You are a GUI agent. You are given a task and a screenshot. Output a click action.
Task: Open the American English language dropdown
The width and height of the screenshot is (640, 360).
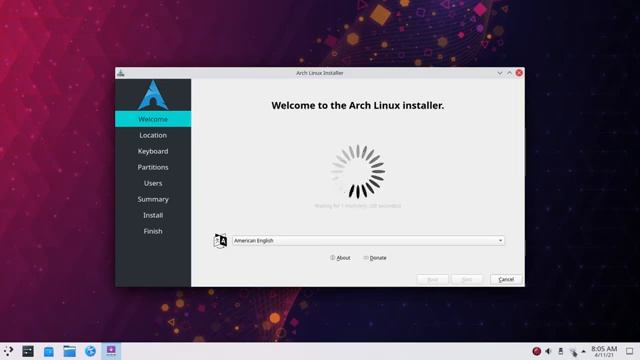pos(368,241)
